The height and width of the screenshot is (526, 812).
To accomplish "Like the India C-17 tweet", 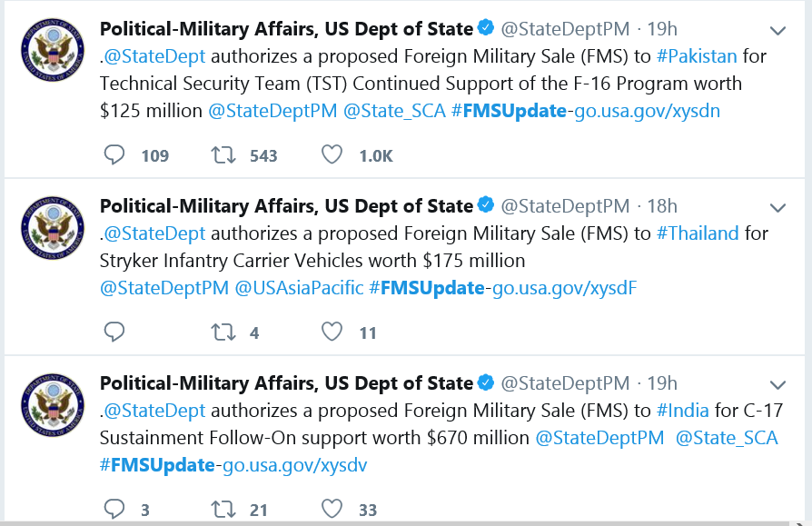I will point(332,509).
